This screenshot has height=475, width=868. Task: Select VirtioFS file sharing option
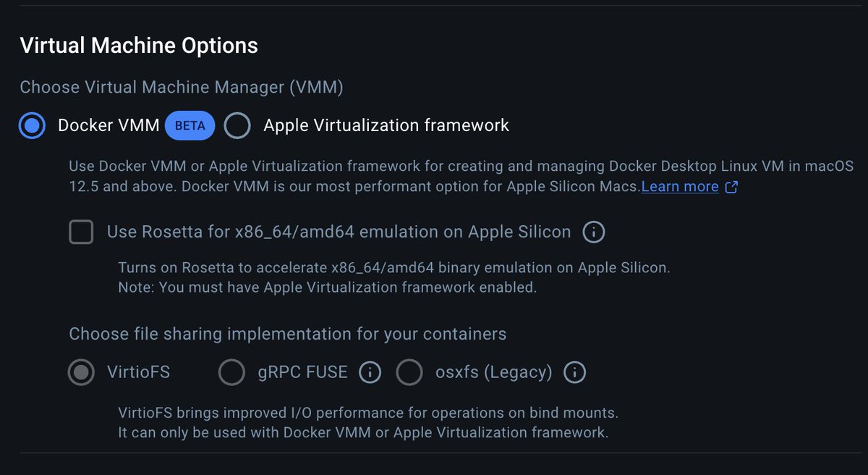pyautogui.click(x=82, y=373)
